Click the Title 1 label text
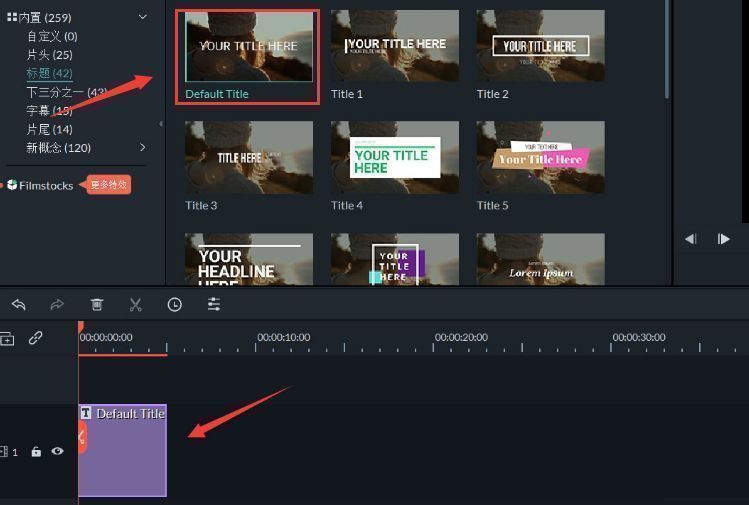749x505 pixels. tap(347, 94)
